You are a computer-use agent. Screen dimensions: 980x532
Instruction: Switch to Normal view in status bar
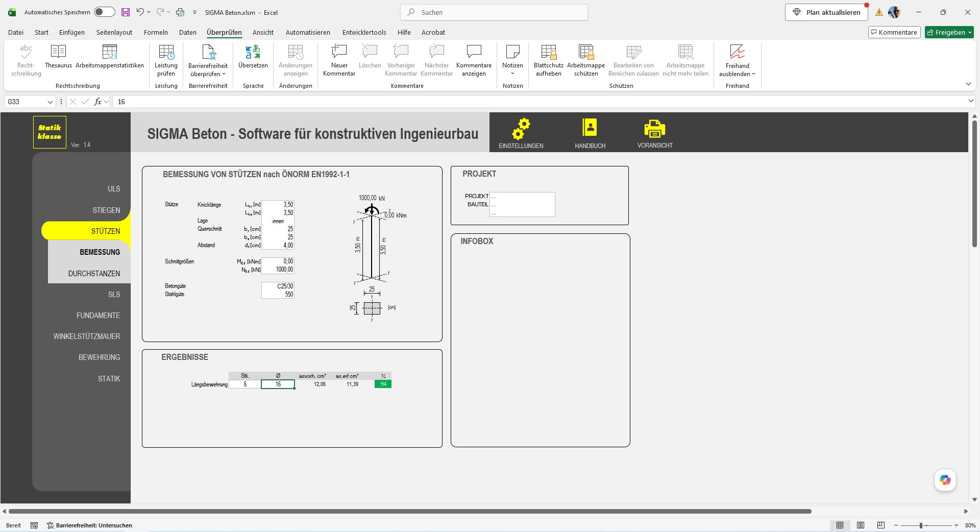840,525
